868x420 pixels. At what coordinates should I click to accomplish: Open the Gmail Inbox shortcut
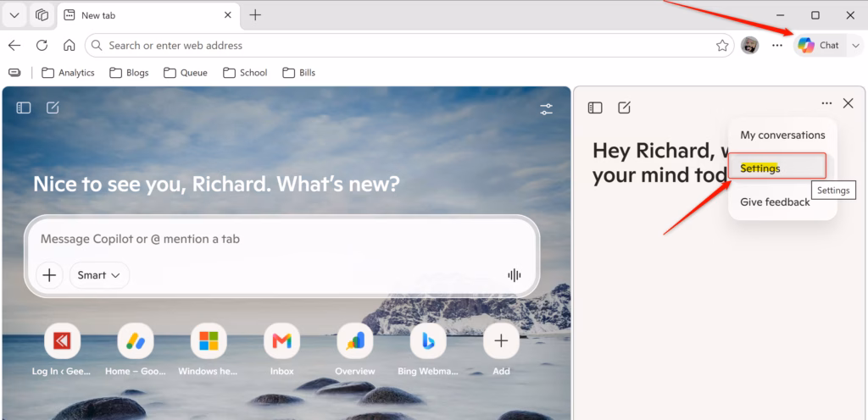tap(281, 349)
